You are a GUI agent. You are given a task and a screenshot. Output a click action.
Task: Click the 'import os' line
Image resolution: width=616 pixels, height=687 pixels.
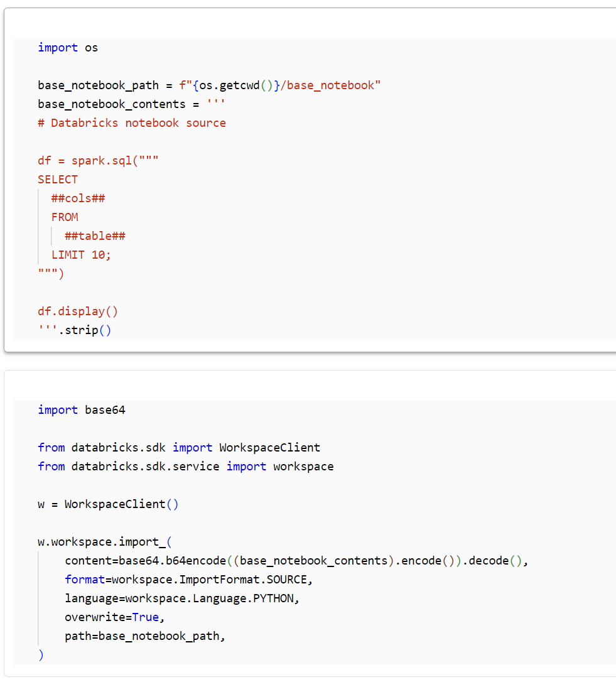tap(68, 47)
